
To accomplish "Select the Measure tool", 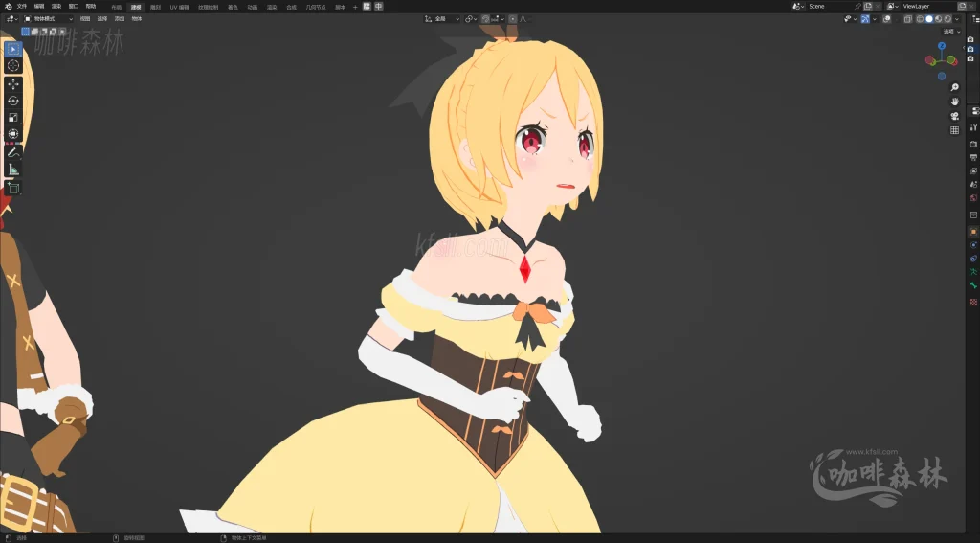I will click(13, 169).
